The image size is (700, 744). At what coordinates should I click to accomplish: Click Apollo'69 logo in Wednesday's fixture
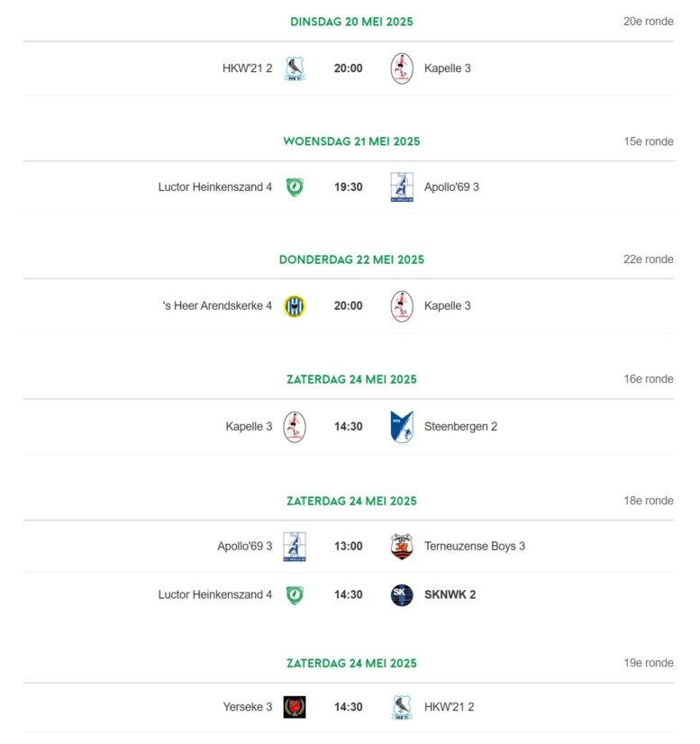tap(402, 187)
